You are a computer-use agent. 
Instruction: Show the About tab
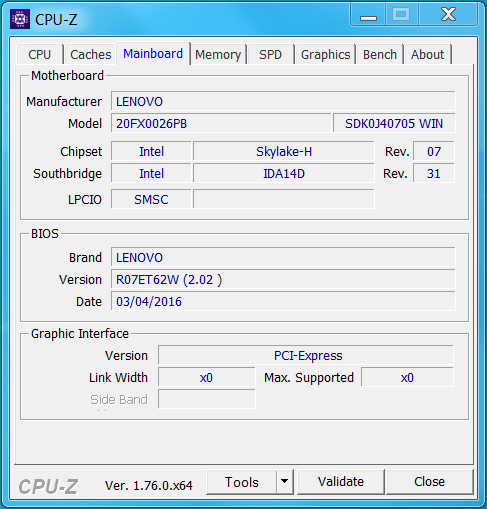point(427,54)
